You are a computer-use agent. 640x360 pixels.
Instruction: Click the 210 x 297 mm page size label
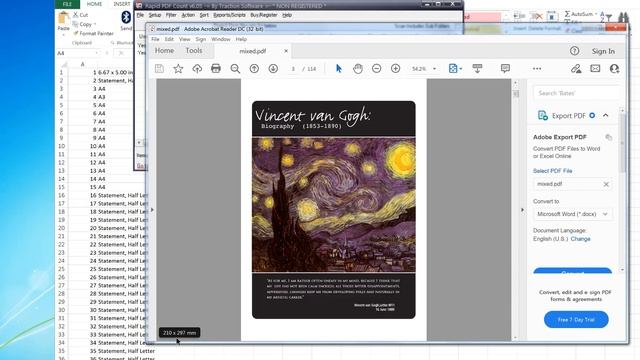(180, 333)
